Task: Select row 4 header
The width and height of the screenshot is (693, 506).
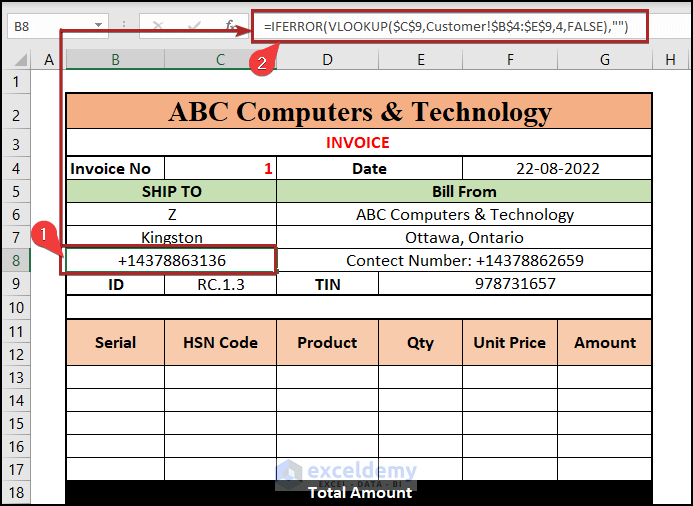Action: pos(16,168)
